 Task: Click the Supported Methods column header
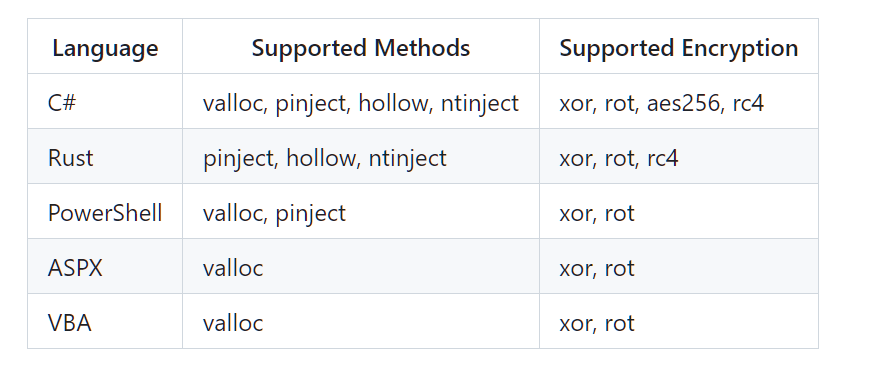pyautogui.click(x=360, y=46)
